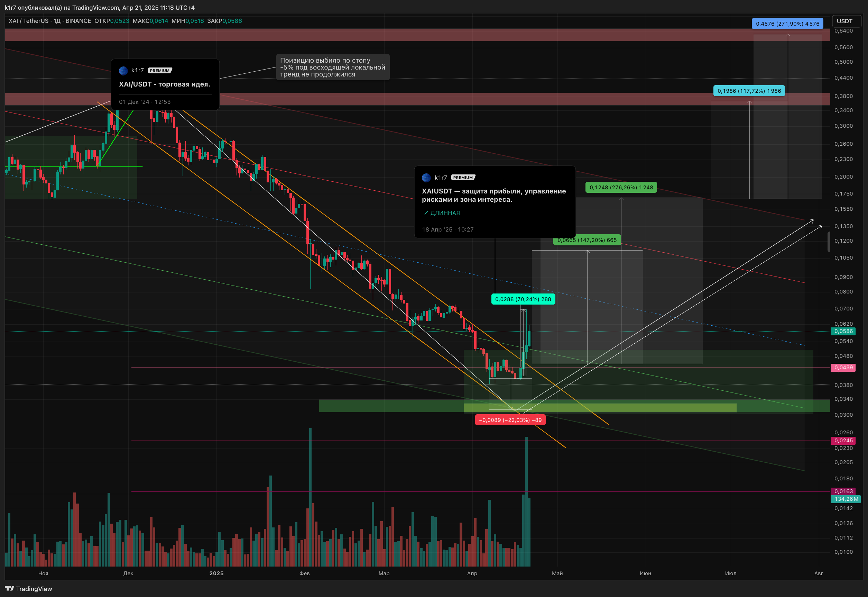
Task: Click k1r7 avatar in the XAIUSDT profit protection card
Action: click(x=426, y=178)
